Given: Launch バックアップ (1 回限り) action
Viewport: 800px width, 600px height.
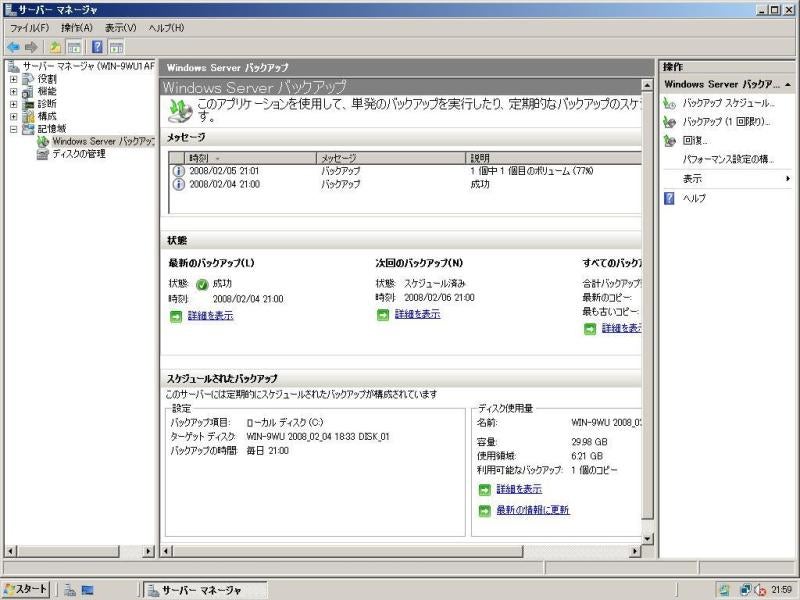Looking at the screenshot, I should 727,122.
